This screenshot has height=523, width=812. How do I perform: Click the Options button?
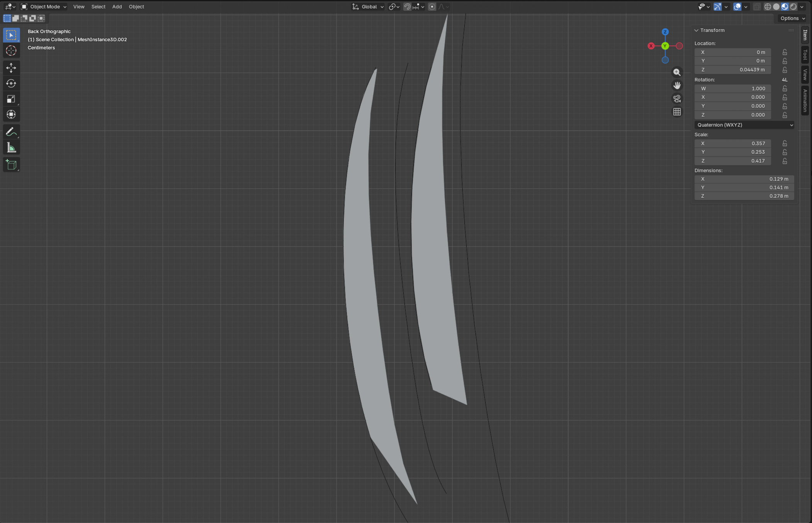[x=792, y=18]
